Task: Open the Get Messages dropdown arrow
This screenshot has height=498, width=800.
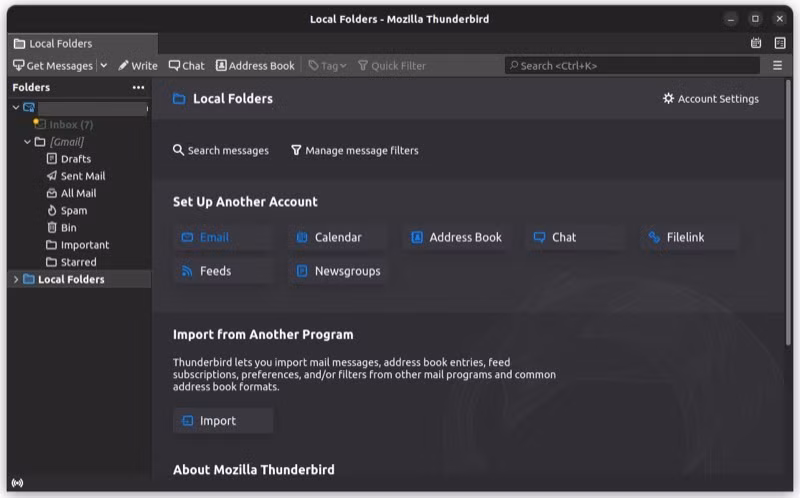Action: coord(104,66)
